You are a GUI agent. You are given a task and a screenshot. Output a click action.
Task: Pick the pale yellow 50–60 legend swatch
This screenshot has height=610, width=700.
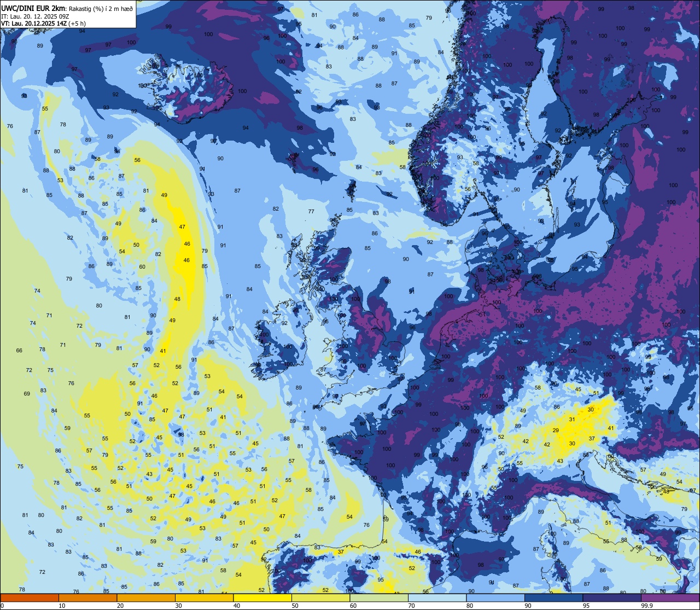click(x=320, y=597)
